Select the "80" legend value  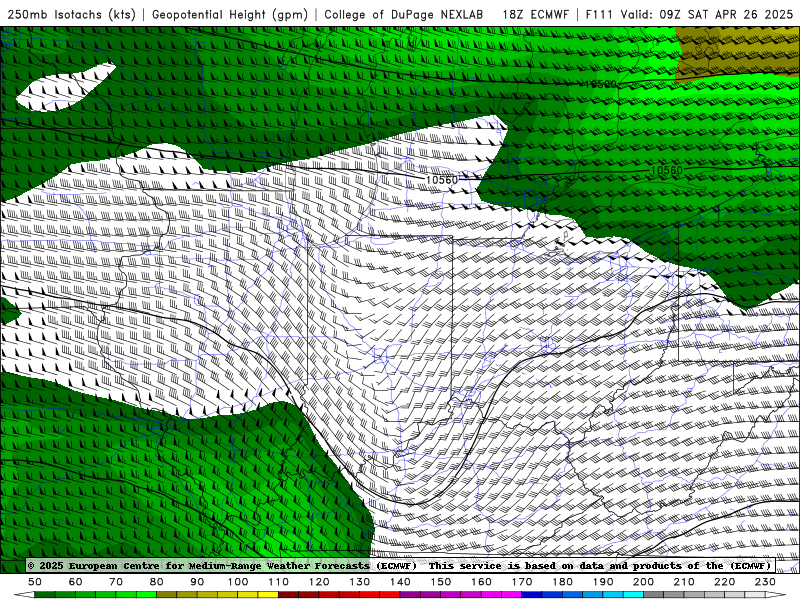tap(157, 582)
